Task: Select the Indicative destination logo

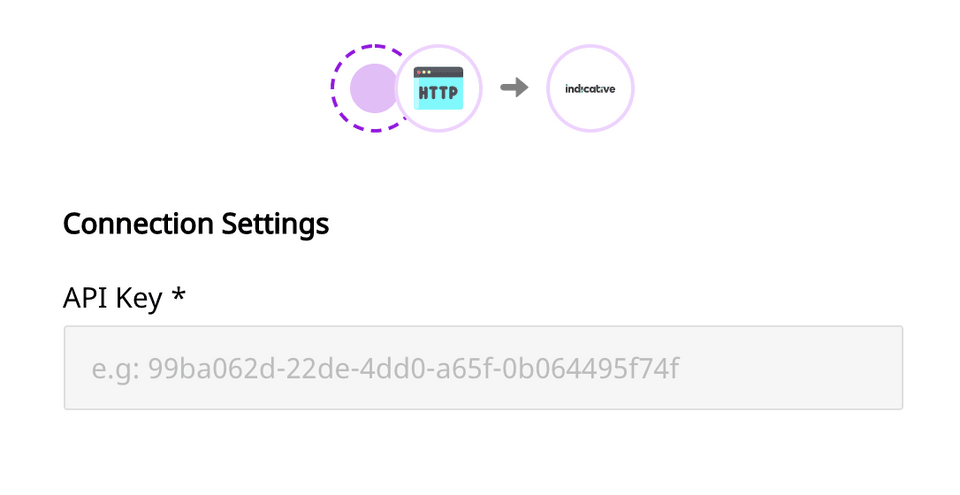Action: point(590,89)
